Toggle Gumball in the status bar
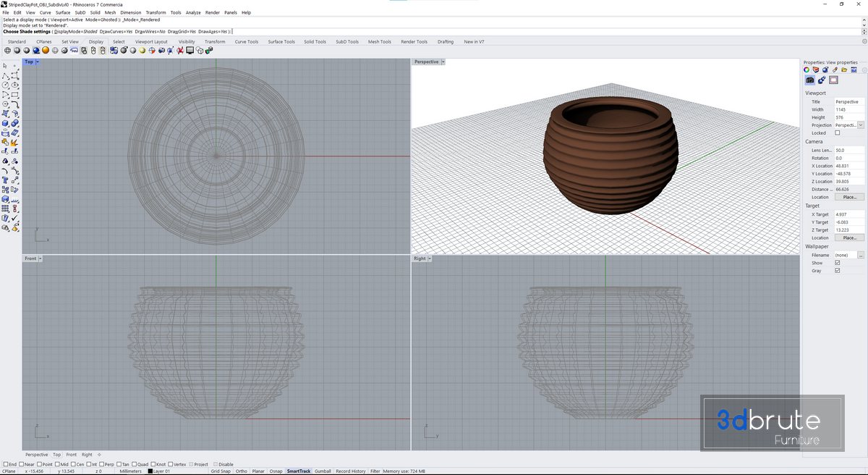This screenshot has width=868, height=475. [323, 471]
